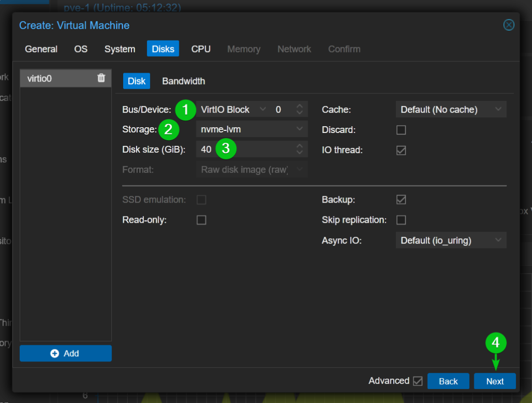
Task: Select the virtio0 disk entry
Action: 65,78
